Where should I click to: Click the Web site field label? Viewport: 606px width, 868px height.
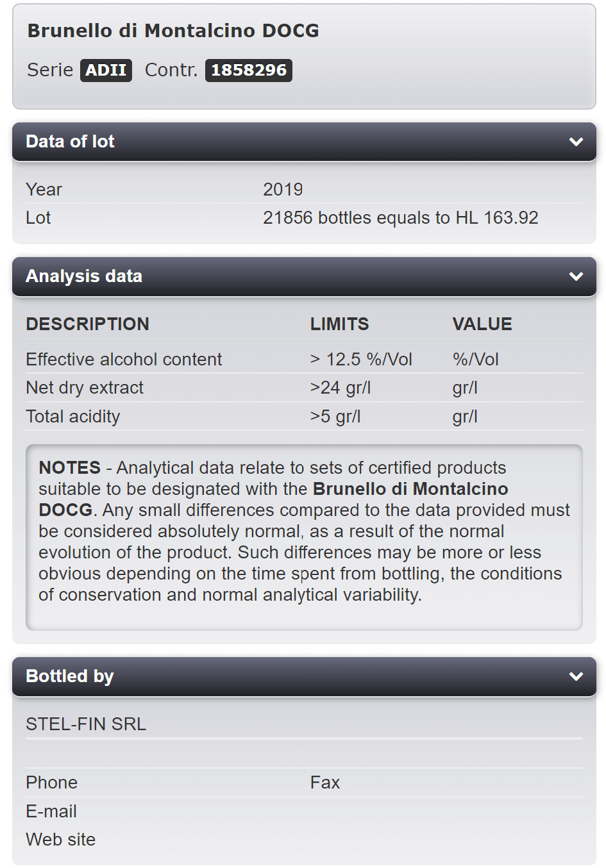point(61,840)
